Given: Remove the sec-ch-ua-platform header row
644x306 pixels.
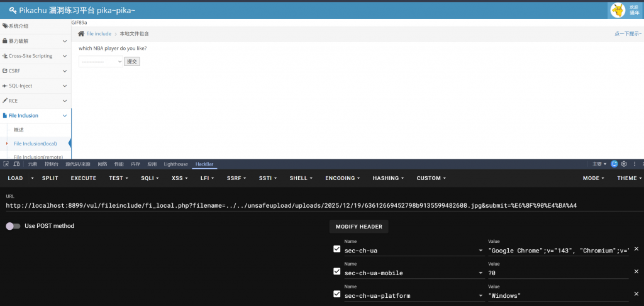Looking at the screenshot, I should (636, 294).
